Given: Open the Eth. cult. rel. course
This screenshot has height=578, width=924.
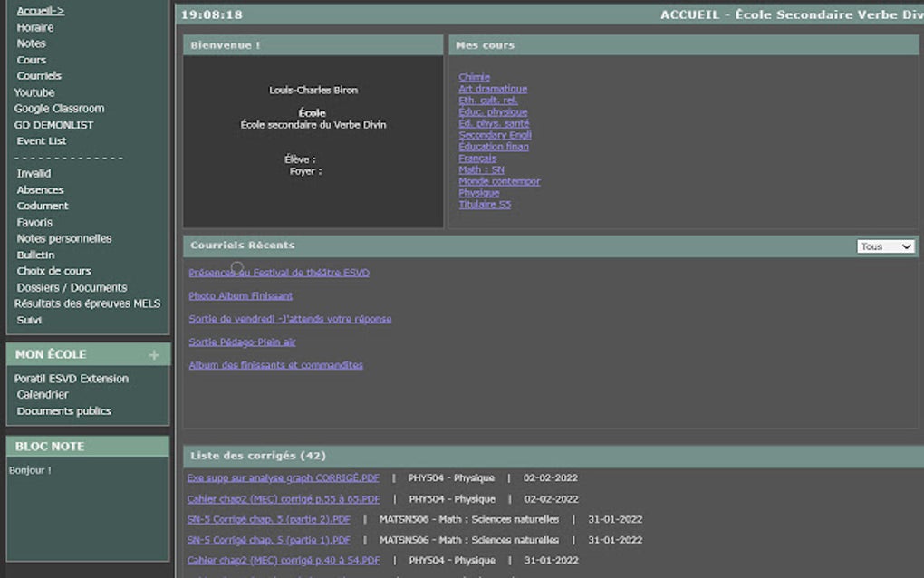Looking at the screenshot, I should pos(488,101).
